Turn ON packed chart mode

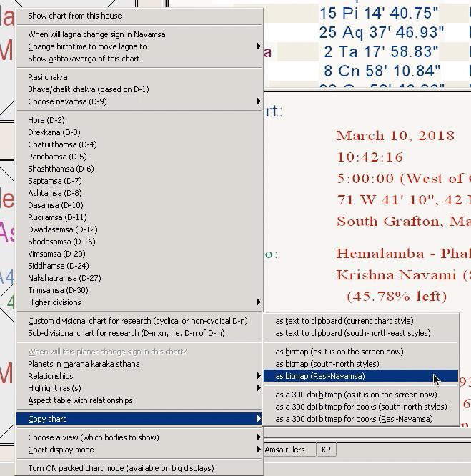click(121, 468)
